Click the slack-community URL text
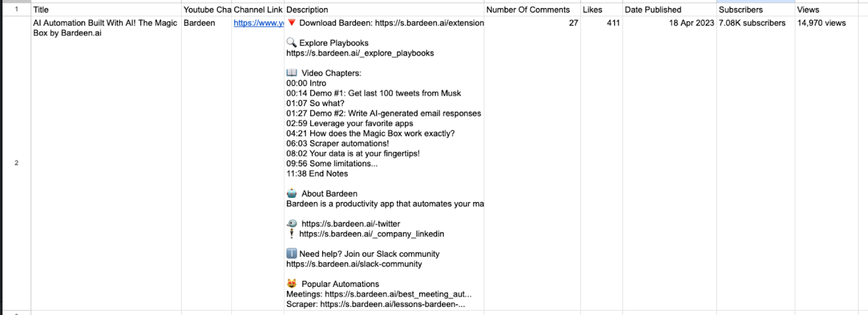Viewport: 868px width, 315px height. [354, 264]
